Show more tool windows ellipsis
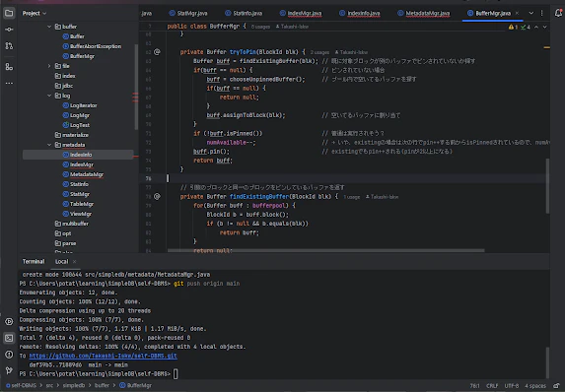The height and width of the screenshot is (392, 565). point(9,83)
